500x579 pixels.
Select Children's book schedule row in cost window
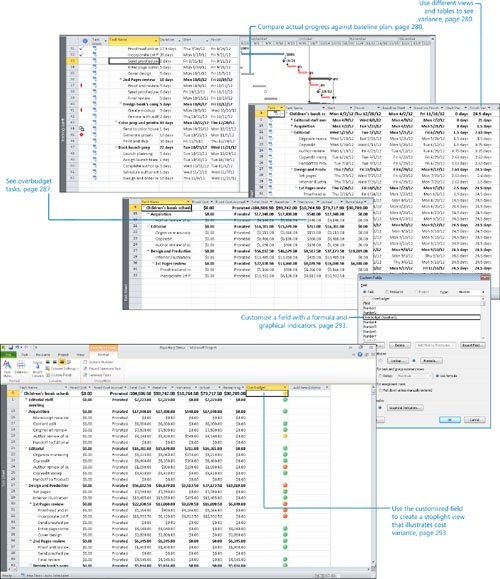250,208
